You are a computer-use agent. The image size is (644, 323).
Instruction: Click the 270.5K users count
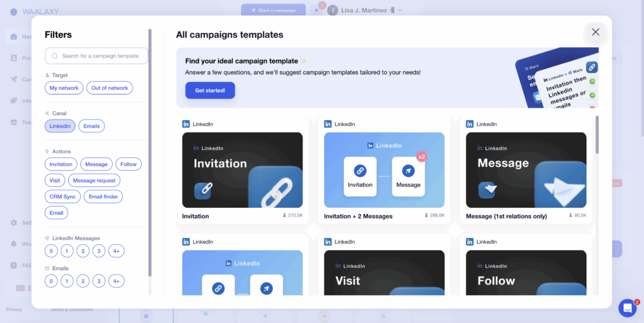(293, 215)
